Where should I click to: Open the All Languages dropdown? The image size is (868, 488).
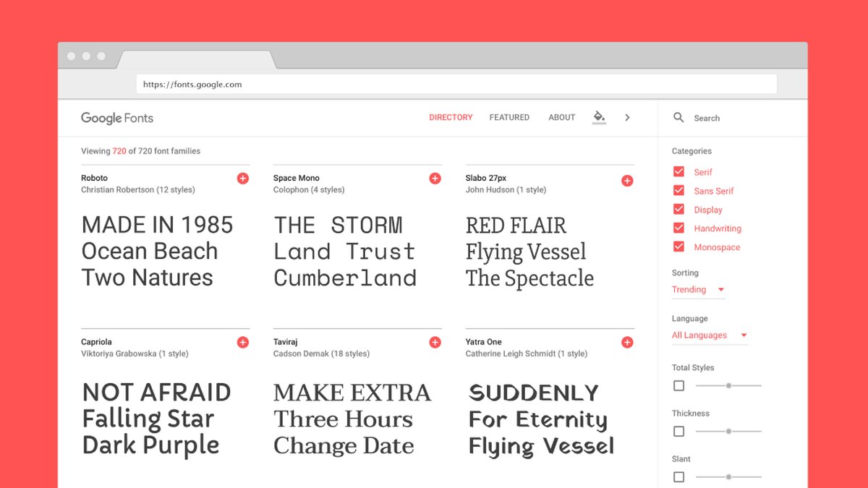point(710,335)
